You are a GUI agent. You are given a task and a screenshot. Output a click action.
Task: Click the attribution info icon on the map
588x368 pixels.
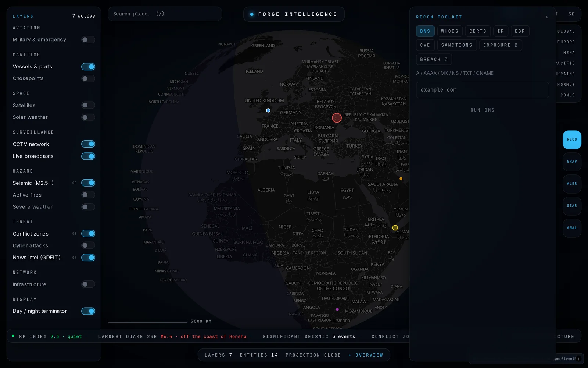coord(578,359)
